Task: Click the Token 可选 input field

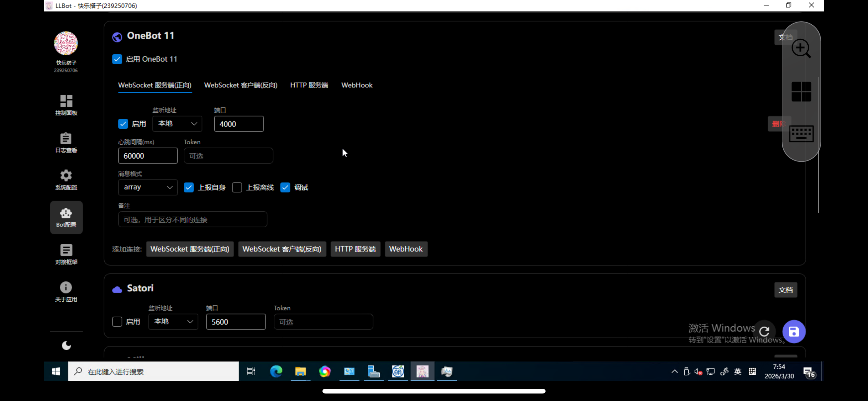Action: [228, 156]
